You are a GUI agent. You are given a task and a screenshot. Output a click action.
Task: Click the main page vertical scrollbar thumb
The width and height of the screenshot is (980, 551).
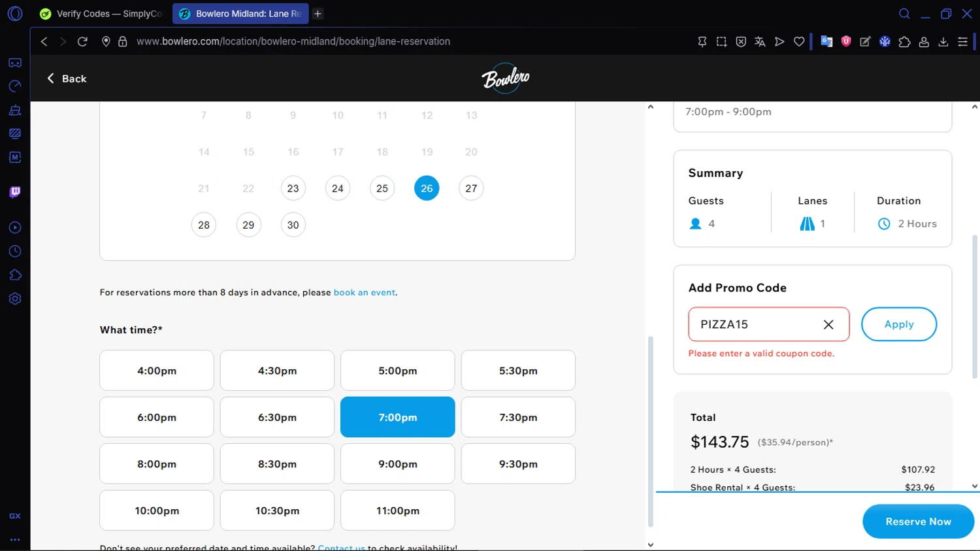[650, 431]
